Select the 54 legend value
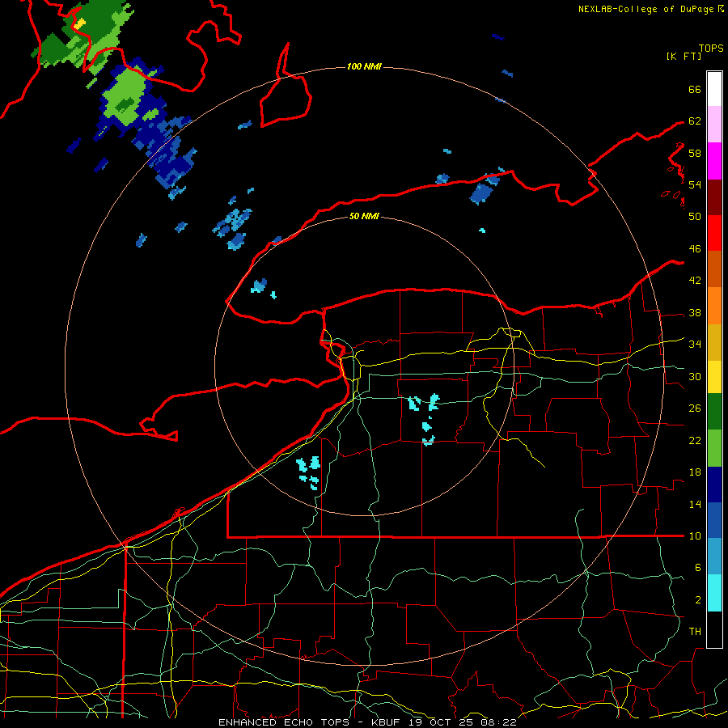 click(x=695, y=184)
